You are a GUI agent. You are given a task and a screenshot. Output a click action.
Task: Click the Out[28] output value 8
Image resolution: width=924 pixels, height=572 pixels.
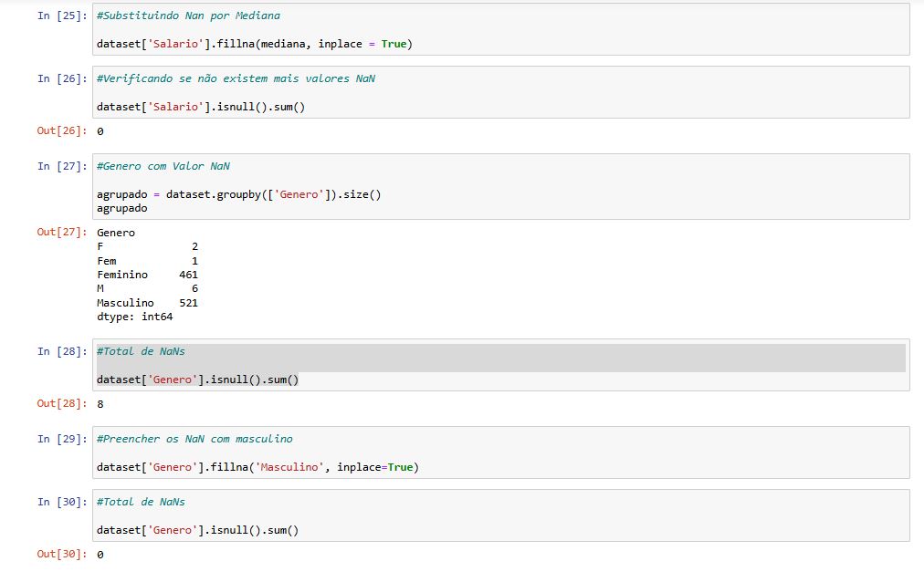(100, 404)
